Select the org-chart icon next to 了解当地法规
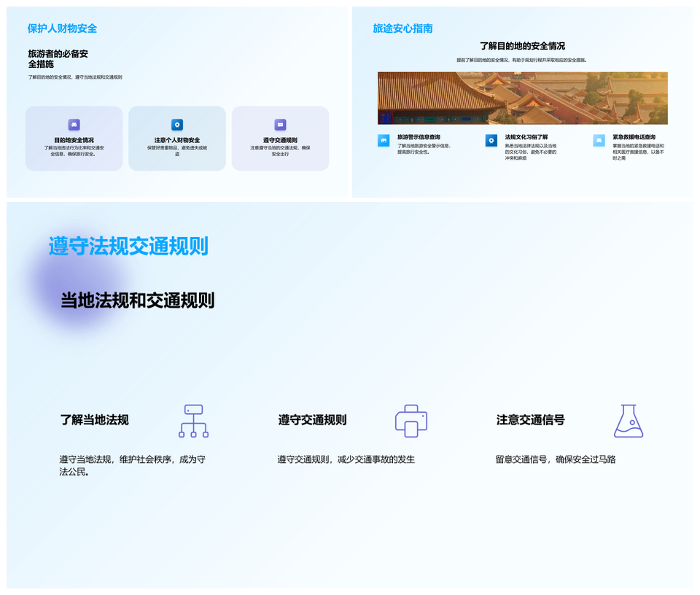This screenshot has height=595, width=700. (x=193, y=421)
